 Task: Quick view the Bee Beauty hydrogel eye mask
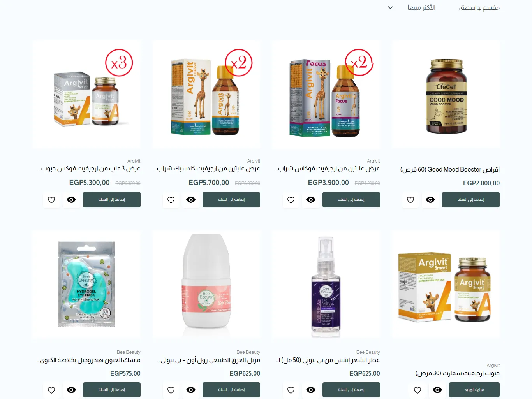[x=71, y=390]
